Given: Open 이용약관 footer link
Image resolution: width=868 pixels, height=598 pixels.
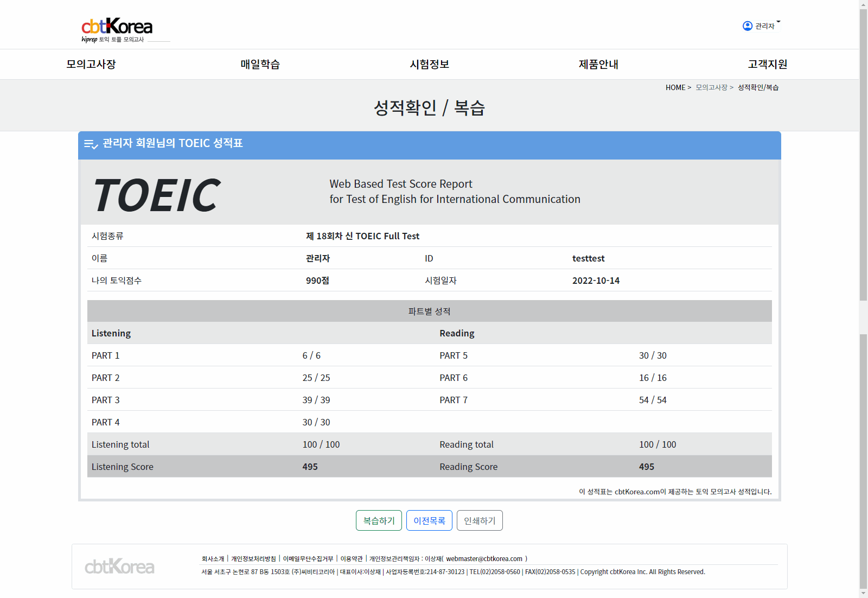Looking at the screenshot, I should [x=352, y=558].
